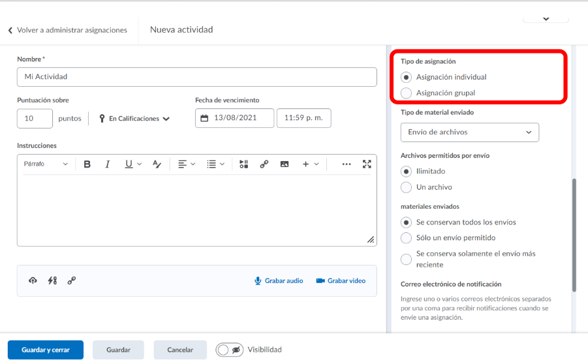
Task: Insert an image in the editor
Action: (284, 164)
